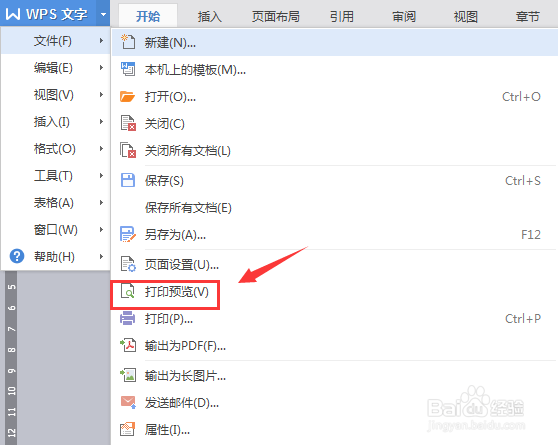
Task: Choose 本机上的模板(M)... entry
Action: 335,69
